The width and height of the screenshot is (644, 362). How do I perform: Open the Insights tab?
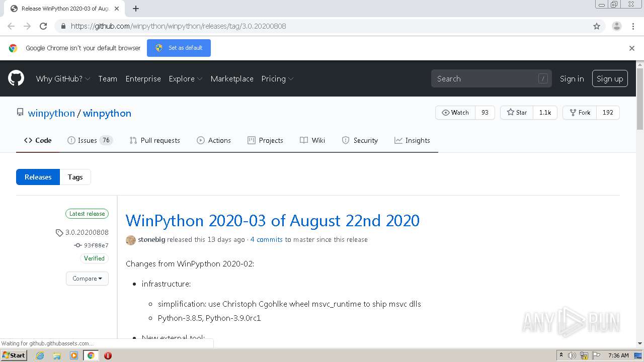[x=412, y=140]
